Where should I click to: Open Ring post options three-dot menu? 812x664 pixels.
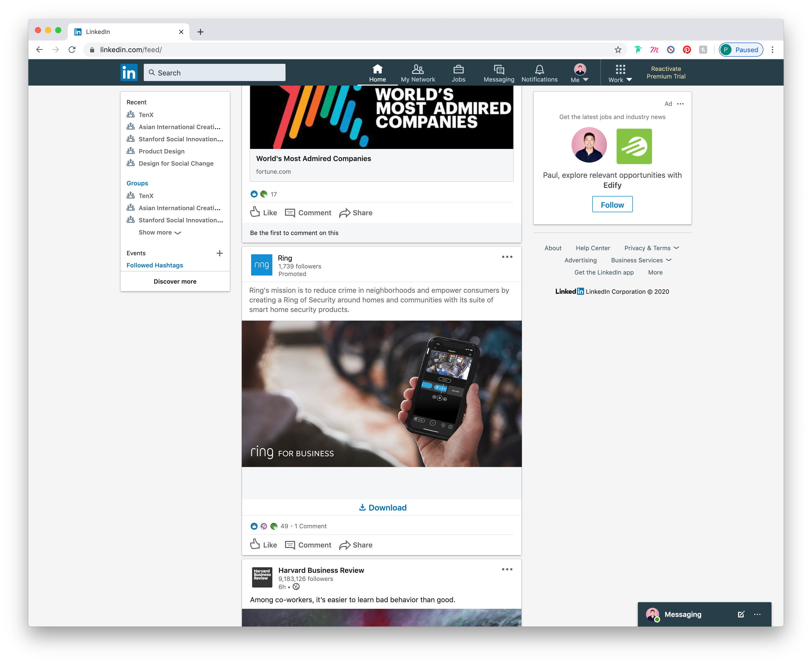[507, 257]
